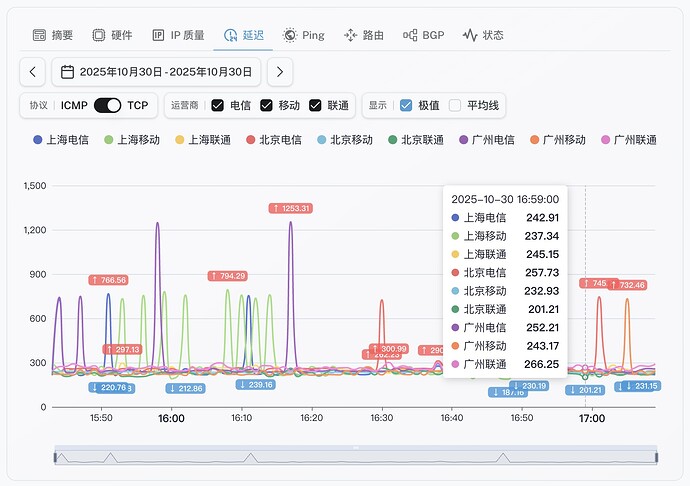Go to next date with right chevron

coord(280,72)
